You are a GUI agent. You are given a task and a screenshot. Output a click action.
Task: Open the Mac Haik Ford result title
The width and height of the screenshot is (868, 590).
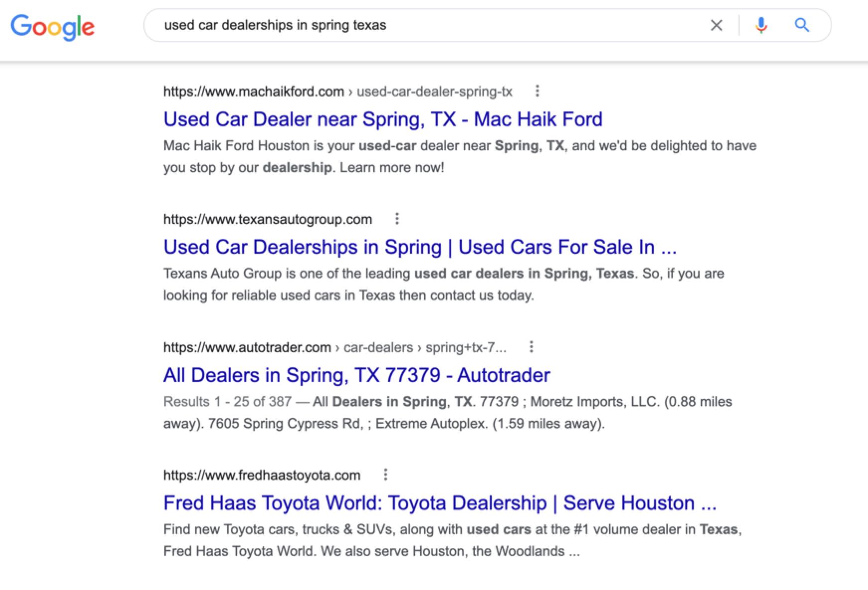point(383,119)
